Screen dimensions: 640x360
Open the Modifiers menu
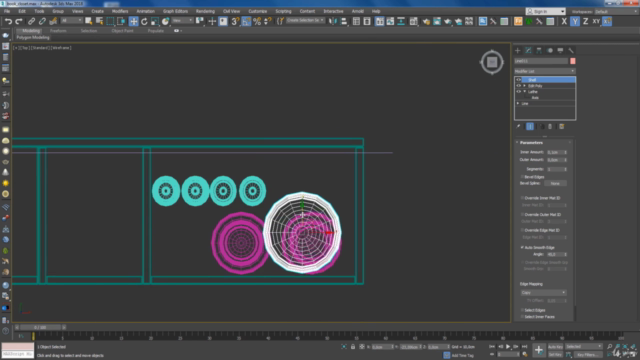(120, 11)
